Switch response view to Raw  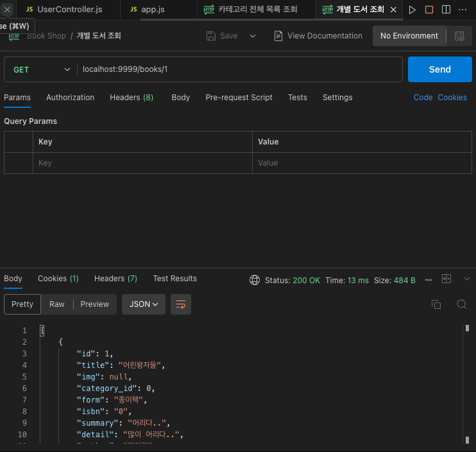[57, 304]
